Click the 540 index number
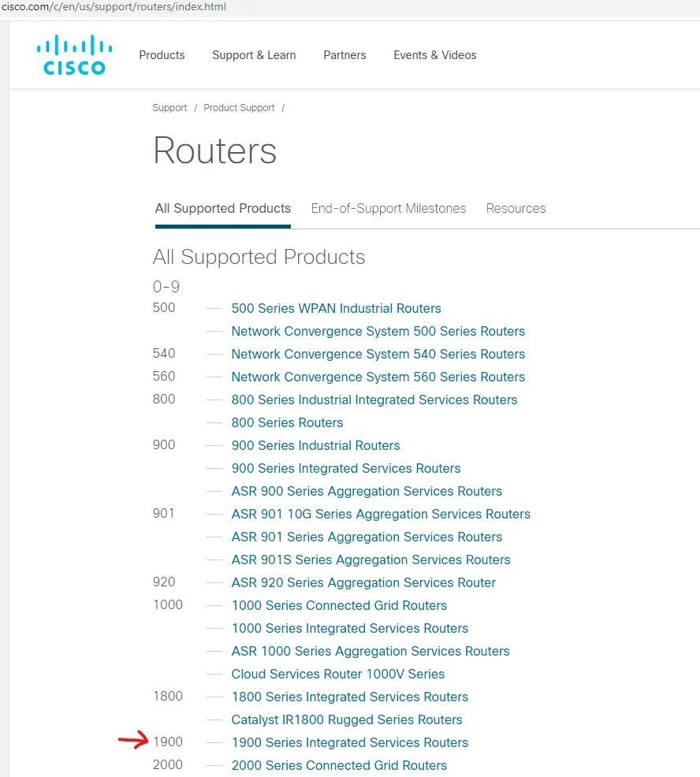This screenshot has height=777, width=700. (164, 353)
